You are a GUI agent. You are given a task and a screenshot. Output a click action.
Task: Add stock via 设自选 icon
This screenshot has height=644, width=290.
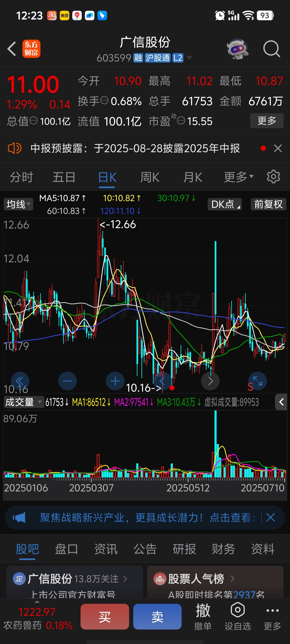tap(238, 616)
